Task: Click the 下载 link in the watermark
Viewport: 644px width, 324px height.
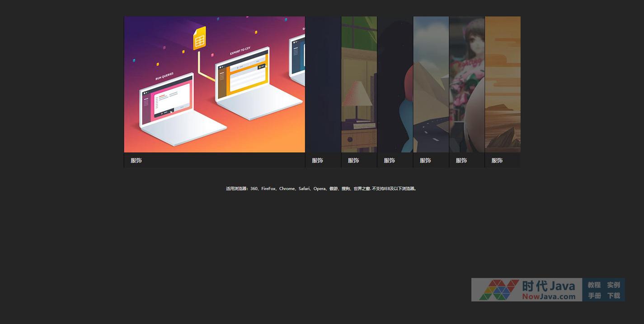Action: [x=613, y=296]
